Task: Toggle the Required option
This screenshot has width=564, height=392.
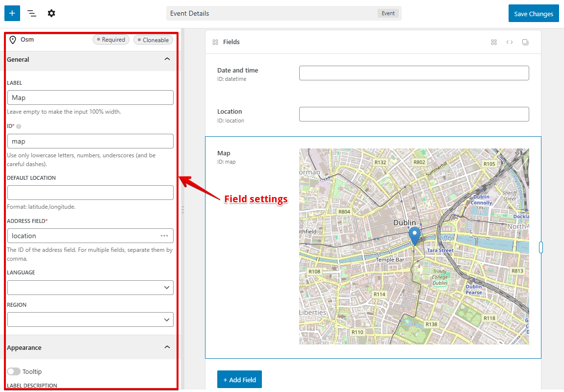Action: [111, 40]
